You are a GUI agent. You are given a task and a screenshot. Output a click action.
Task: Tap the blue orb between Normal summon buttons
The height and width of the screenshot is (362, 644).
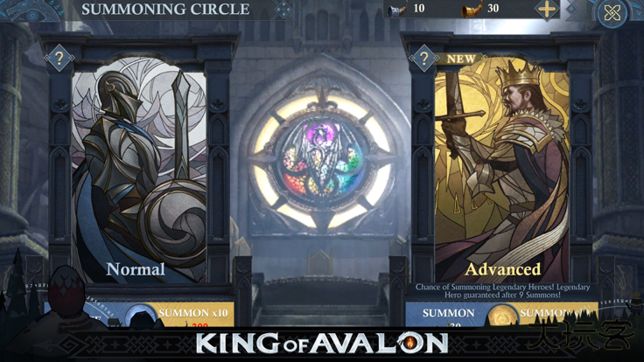coord(141,316)
